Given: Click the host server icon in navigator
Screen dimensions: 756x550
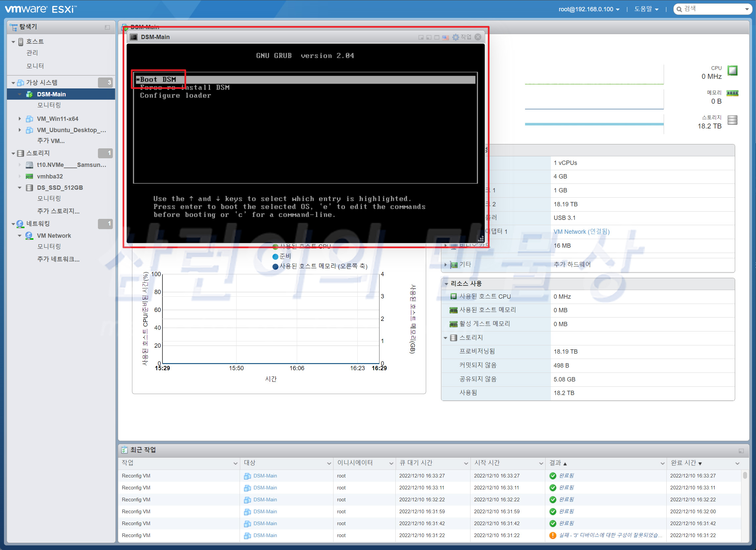Looking at the screenshot, I should (21, 42).
